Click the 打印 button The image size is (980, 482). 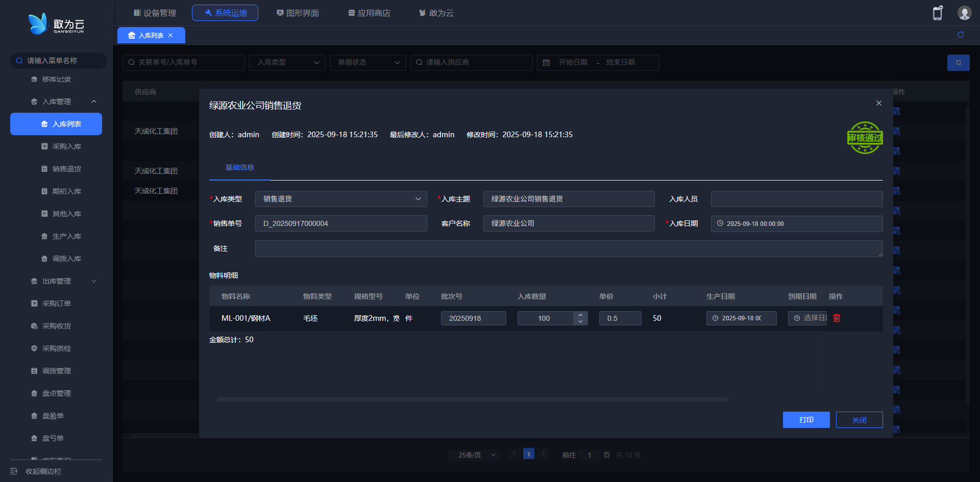(806, 420)
